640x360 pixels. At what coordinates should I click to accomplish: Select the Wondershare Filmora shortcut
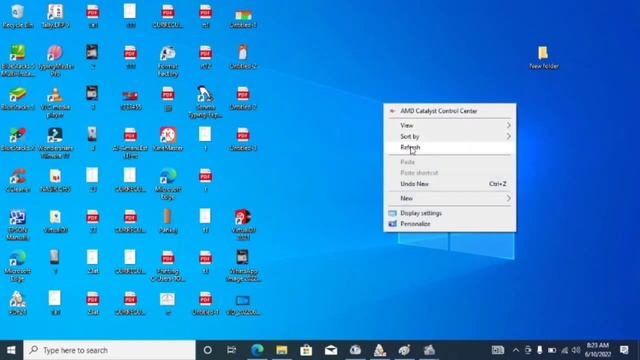56,143
